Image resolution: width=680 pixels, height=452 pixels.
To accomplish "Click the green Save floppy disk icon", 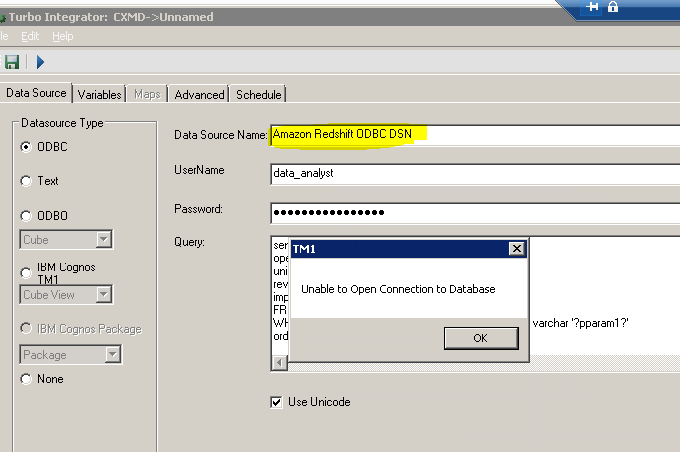I will pyautogui.click(x=12, y=62).
